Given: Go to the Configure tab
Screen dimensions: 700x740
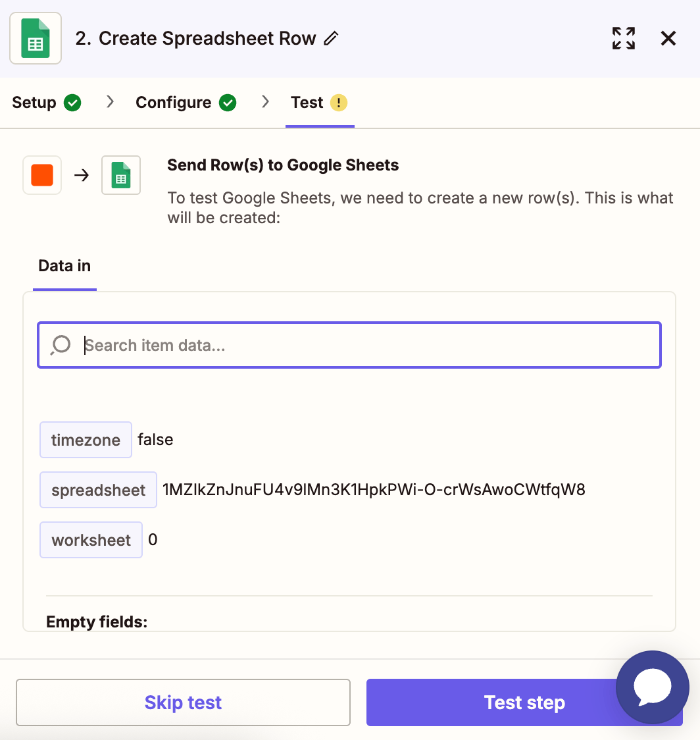Looking at the screenshot, I should pyautogui.click(x=173, y=103).
